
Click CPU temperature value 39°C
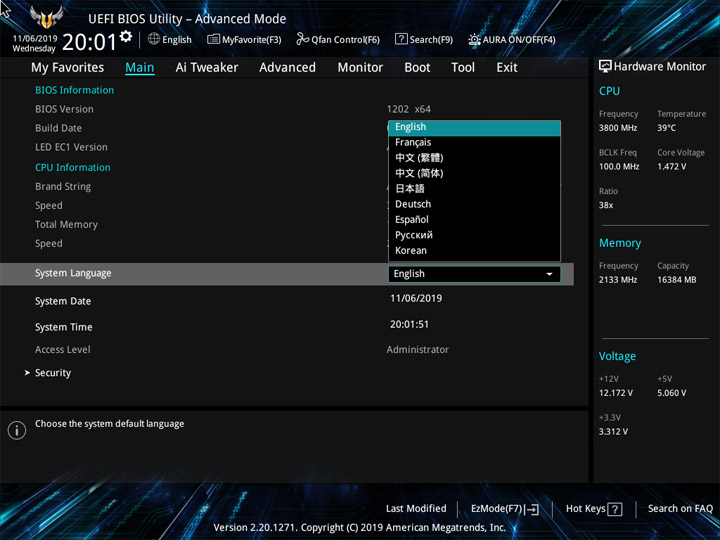(x=666, y=128)
